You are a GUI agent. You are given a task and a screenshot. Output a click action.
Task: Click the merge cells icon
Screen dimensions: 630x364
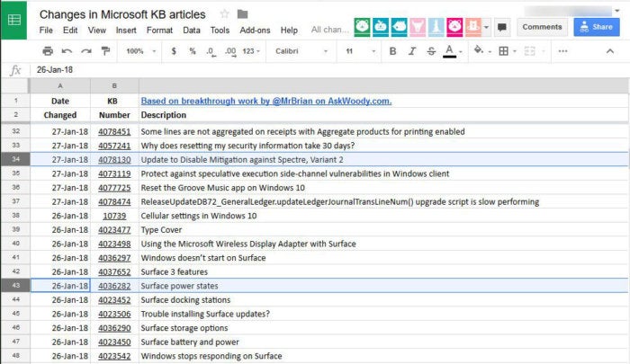pos(529,51)
